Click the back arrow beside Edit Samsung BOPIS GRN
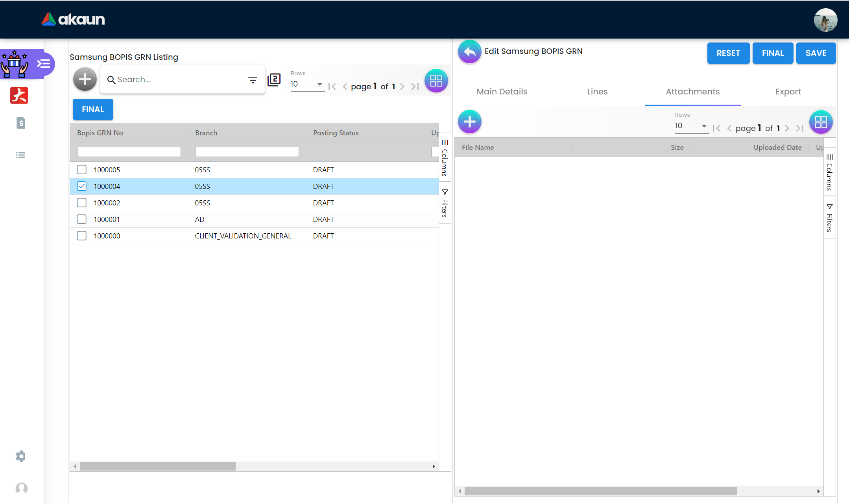The image size is (849, 504). (x=469, y=52)
